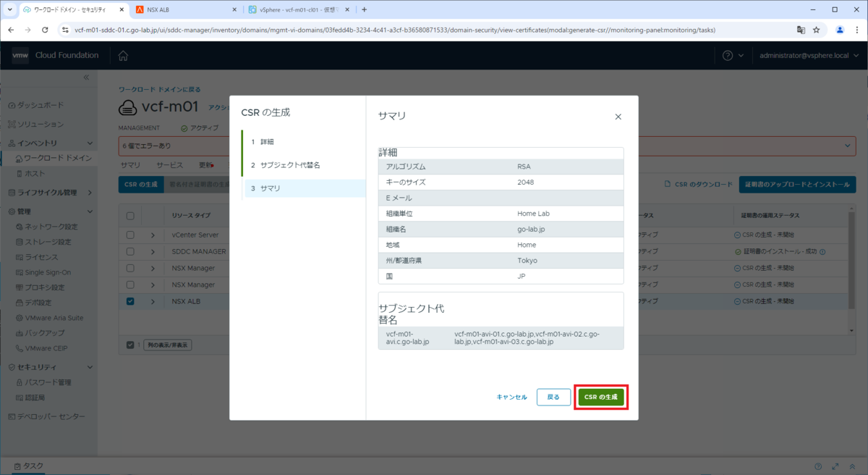Click 戻る to go back a step
This screenshot has width=868, height=475.
click(553, 397)
